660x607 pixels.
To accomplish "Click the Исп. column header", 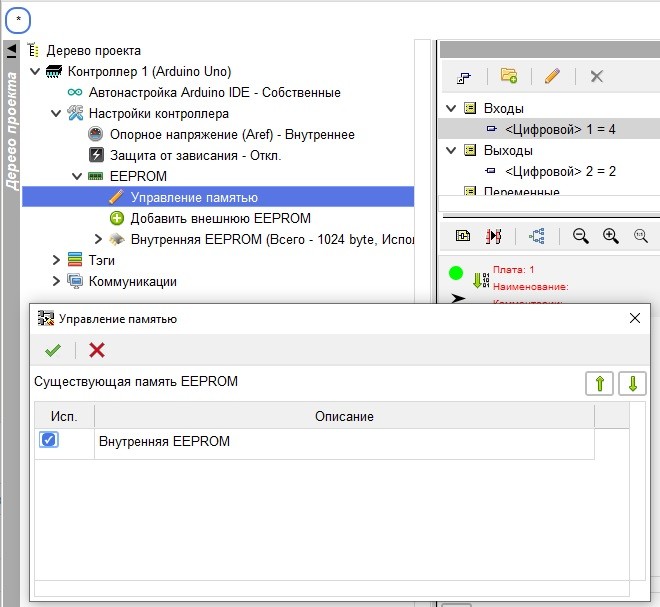I will click(x=64, y=416).
